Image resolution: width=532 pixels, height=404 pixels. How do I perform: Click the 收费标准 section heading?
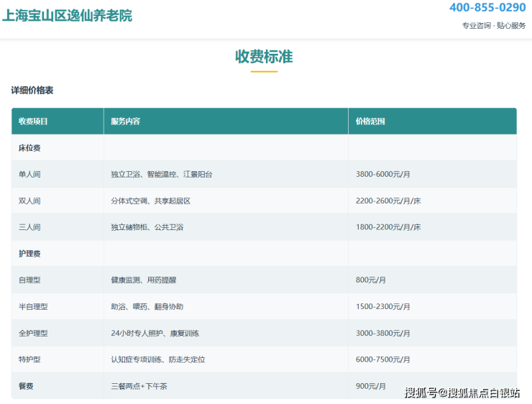(264, 57)
